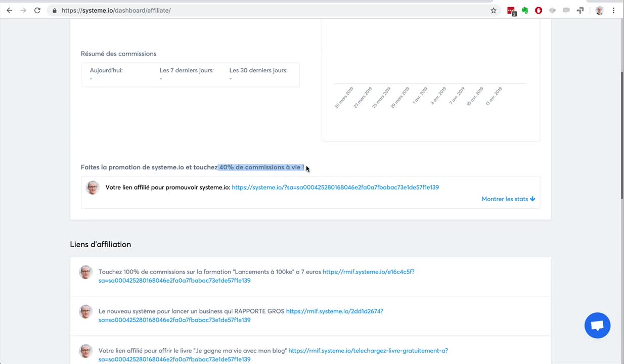Click the avatar beside Je gagne ma vie livre
This screenshot has height=364, width=624.
85,351
